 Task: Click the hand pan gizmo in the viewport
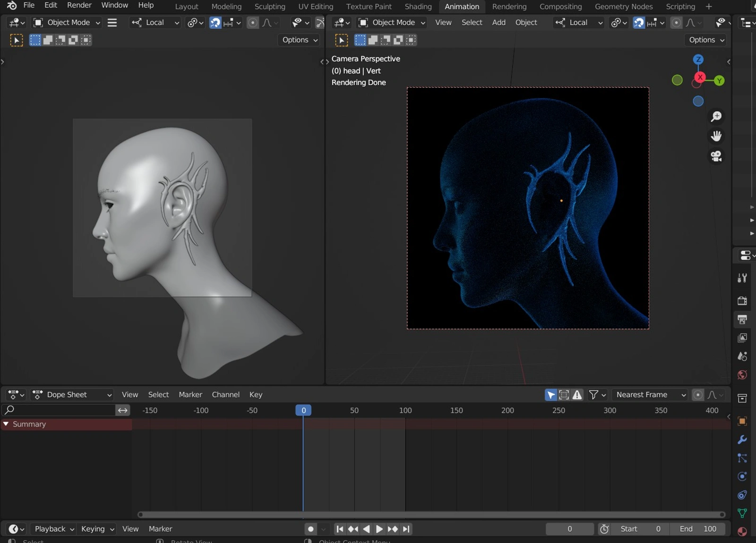pyautogui.click(x=716, y=136)
